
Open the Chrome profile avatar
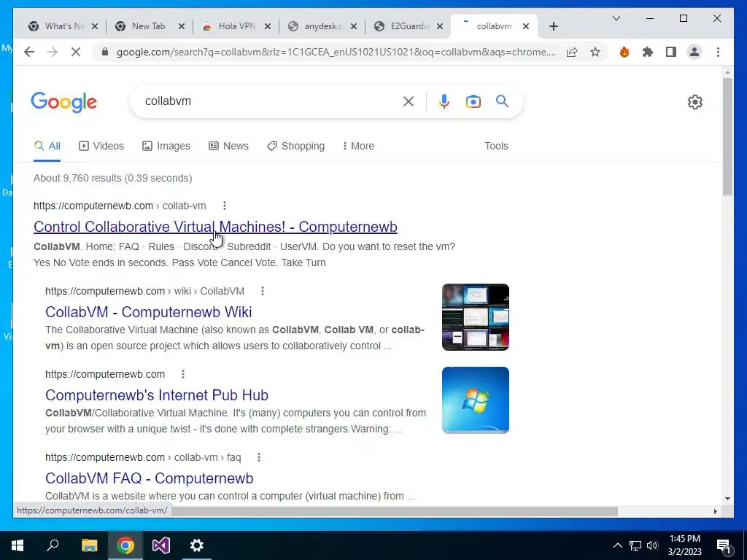(694, 52)
